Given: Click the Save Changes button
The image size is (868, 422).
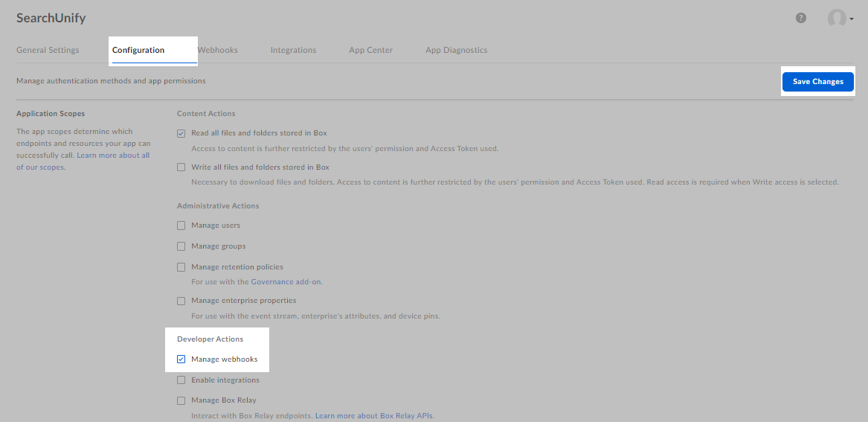Looking at the screenshot, I should (x=817, y=82).
